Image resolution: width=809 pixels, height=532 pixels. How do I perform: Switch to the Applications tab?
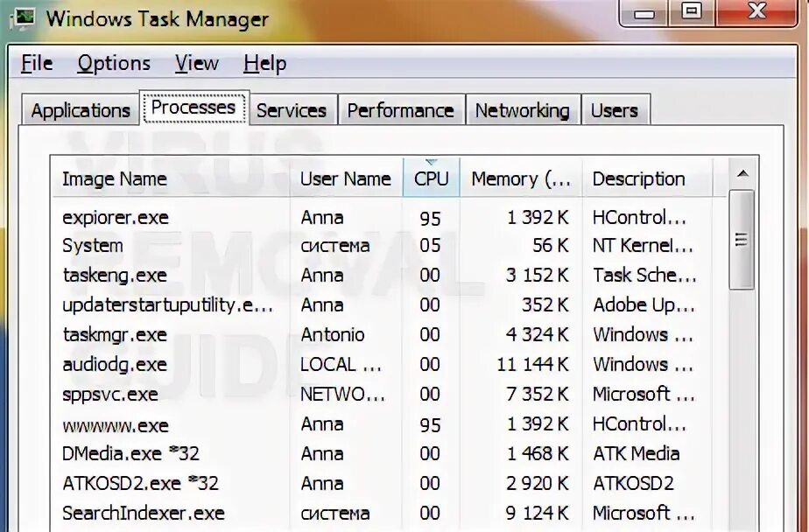point(80,109)
